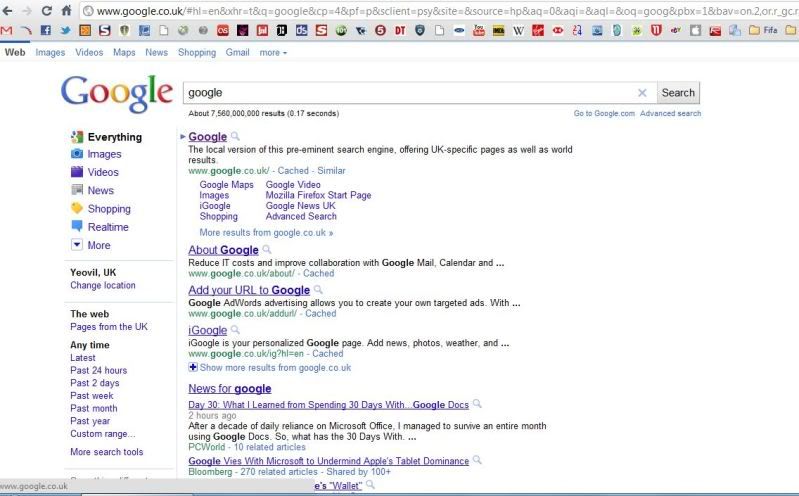
Task: Open the iGoogle result title
Action: pyautogui.click(x=207, y=330)
